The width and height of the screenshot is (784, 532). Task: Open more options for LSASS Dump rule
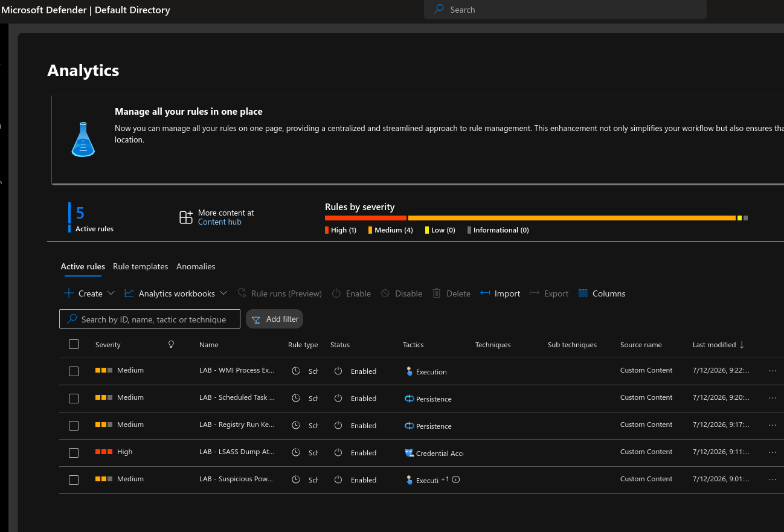(773, 452)
